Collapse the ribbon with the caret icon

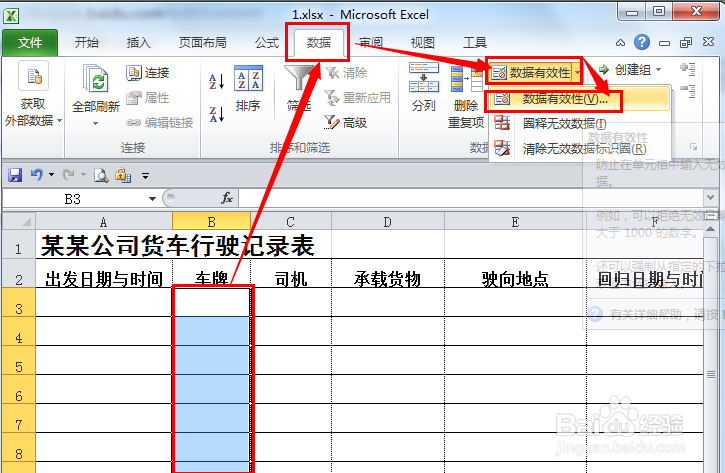coord(620,43)
